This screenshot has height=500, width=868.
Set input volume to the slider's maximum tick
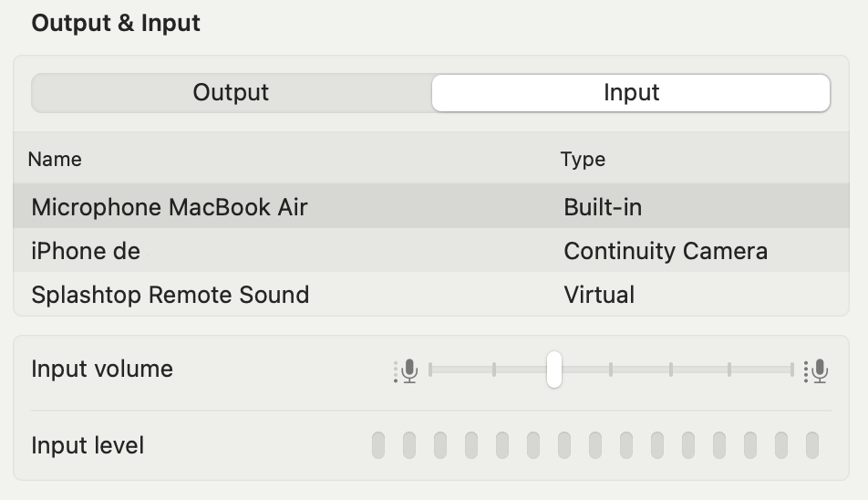point(792,370)
